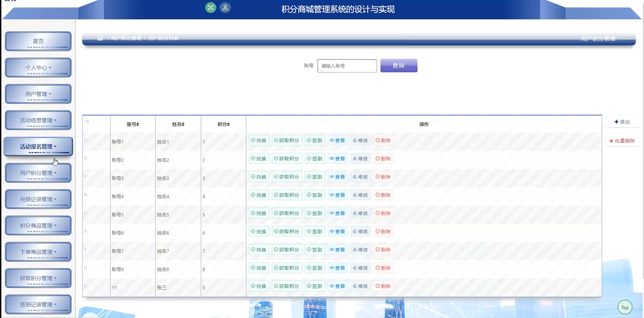
Task: Expand the 积分商品管理 sidebar menu
Action: (38, 225)
